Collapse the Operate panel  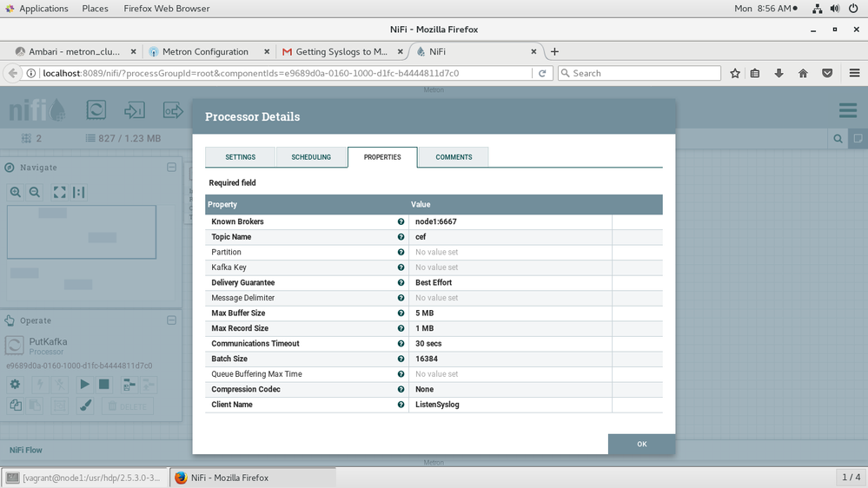[x=172, y=320]
